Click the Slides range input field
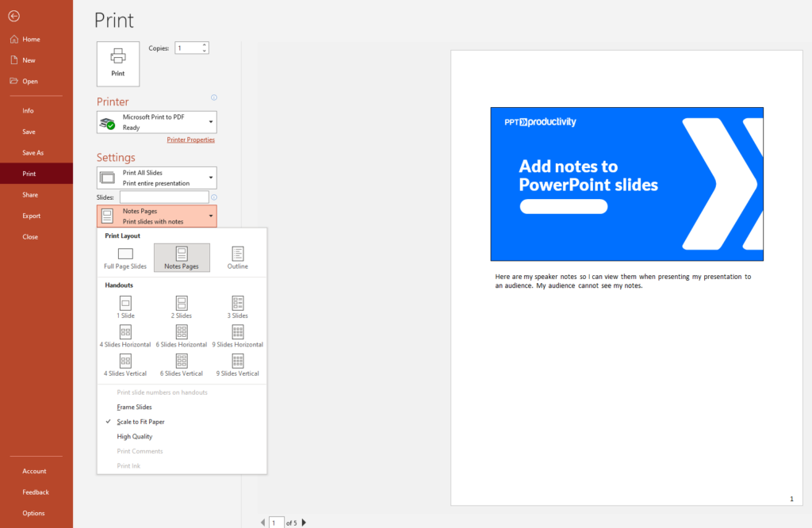 click(x=164, y=197)
